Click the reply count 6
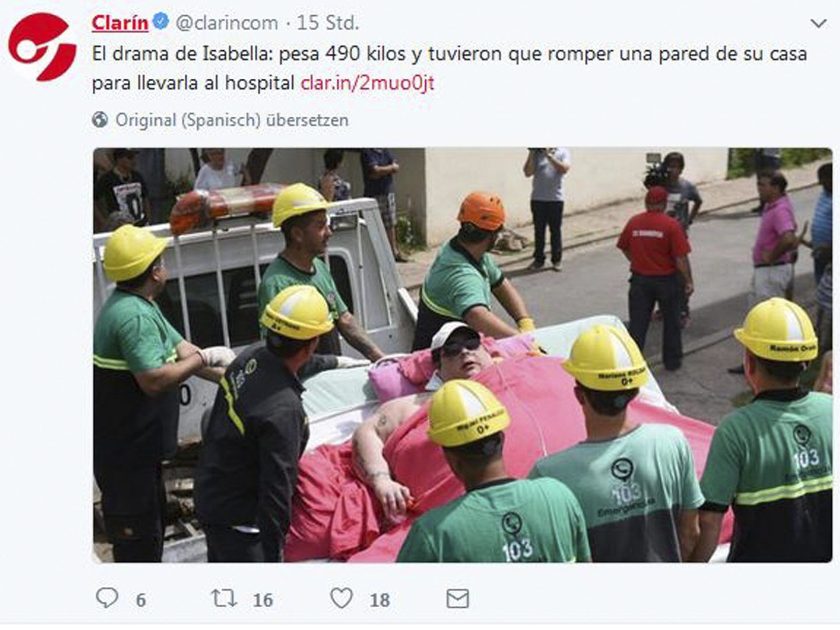This screenshot has width=840, height=630. coord(141,600)
